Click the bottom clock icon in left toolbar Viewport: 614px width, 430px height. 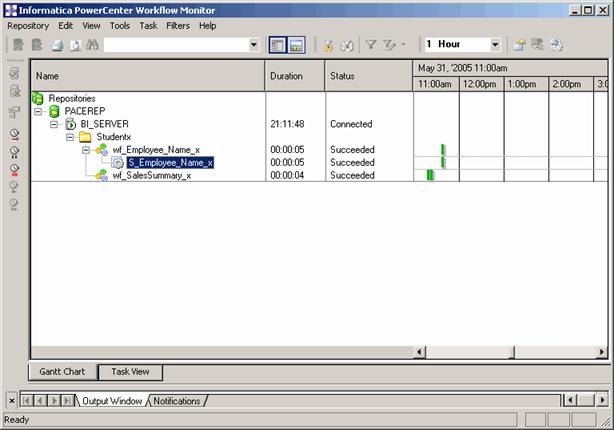(x=14, y=204)
